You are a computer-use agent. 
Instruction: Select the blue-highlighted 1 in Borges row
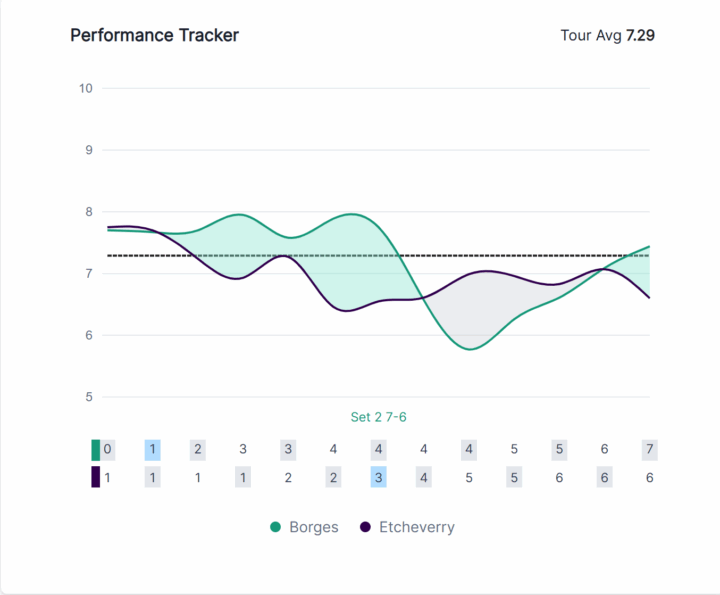click(x=152, y=450)
